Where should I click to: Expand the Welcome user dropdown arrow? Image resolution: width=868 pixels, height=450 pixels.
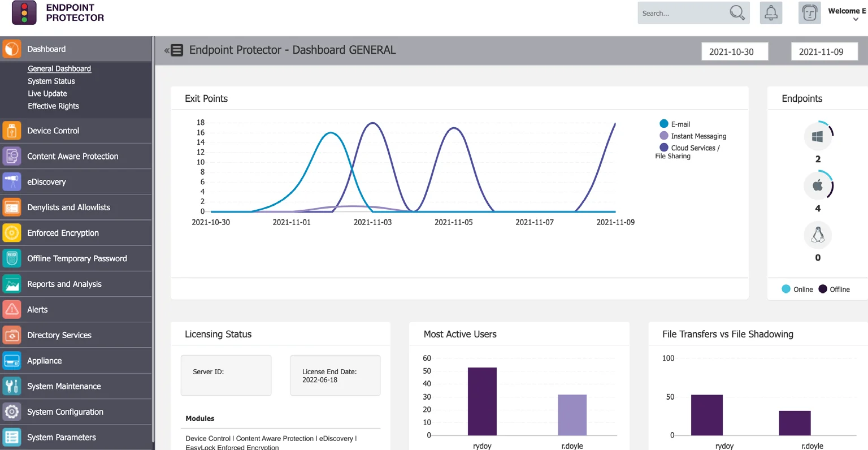[x=856, y=19]
